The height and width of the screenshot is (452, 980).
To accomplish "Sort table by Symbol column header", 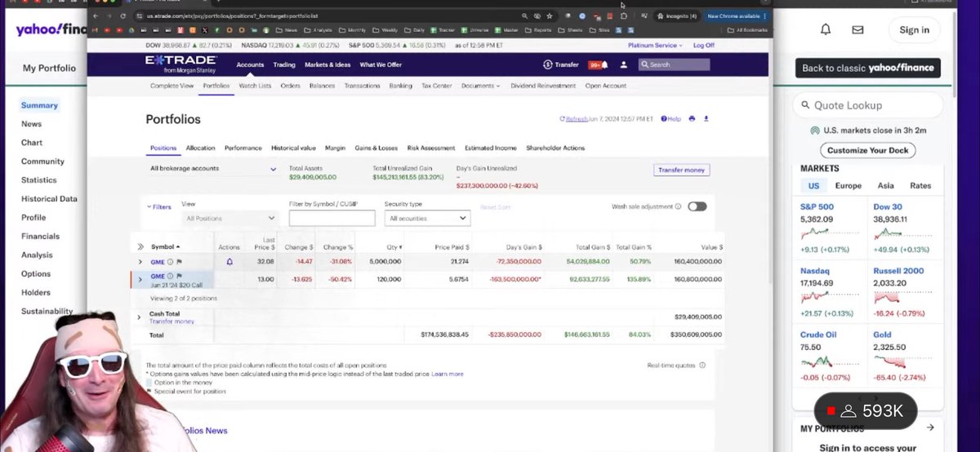I will point(166,246).
